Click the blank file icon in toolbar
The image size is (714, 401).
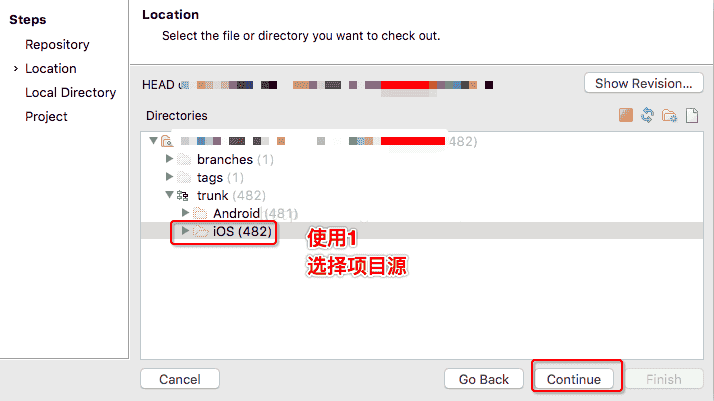coord(691,116)
